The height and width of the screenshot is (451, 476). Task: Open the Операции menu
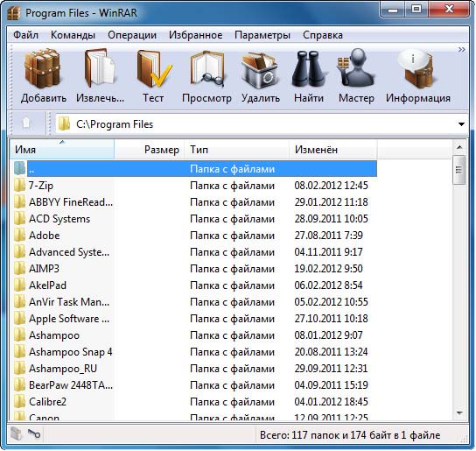(x=132, y=35)
